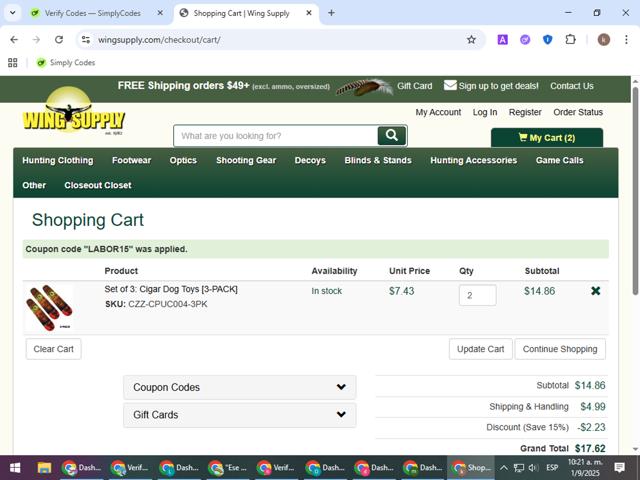The image size is (640, 480).
Task: Open the Shooting Gear menu
Action: pyautogui.click(x=246, y=160)
